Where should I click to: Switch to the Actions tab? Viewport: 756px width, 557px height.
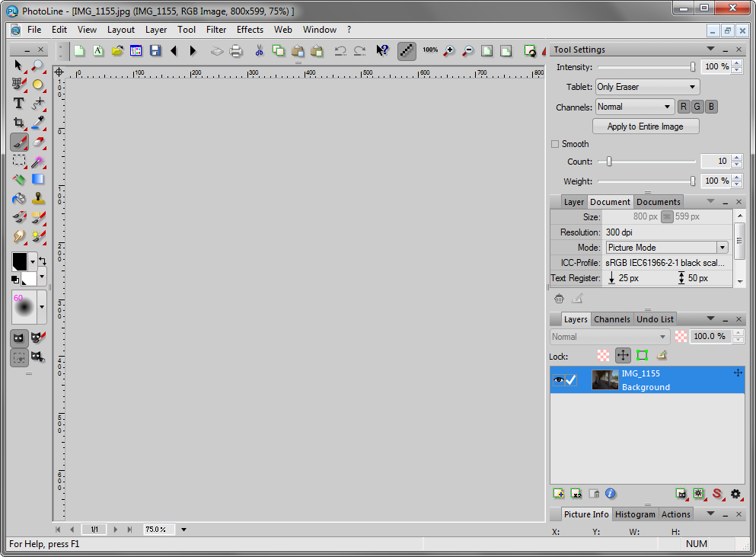pos(675,514)
